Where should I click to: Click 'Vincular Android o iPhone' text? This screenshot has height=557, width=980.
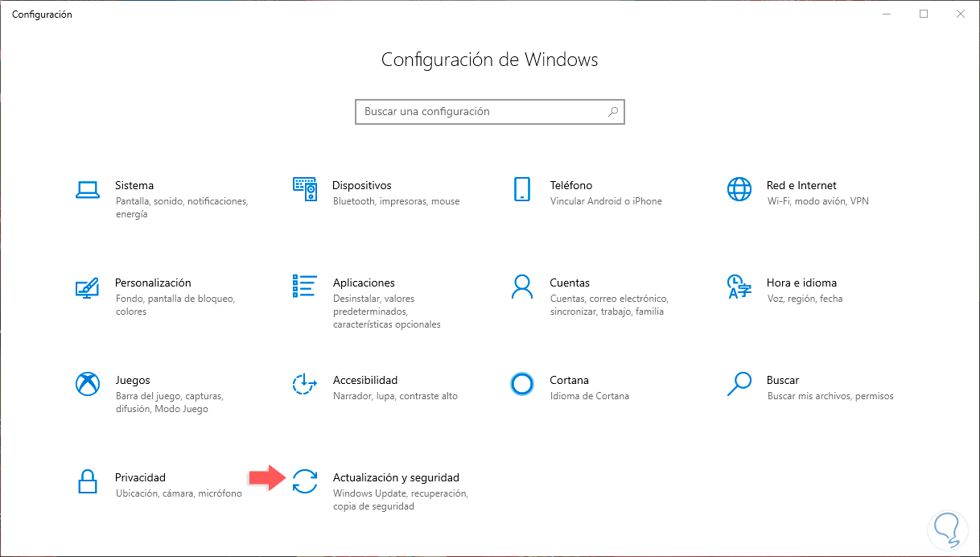coord(606,201)
